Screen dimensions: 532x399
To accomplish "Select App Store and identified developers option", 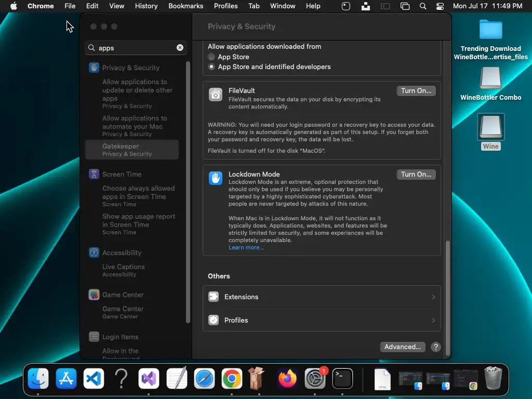I will [x=211, y=67].
